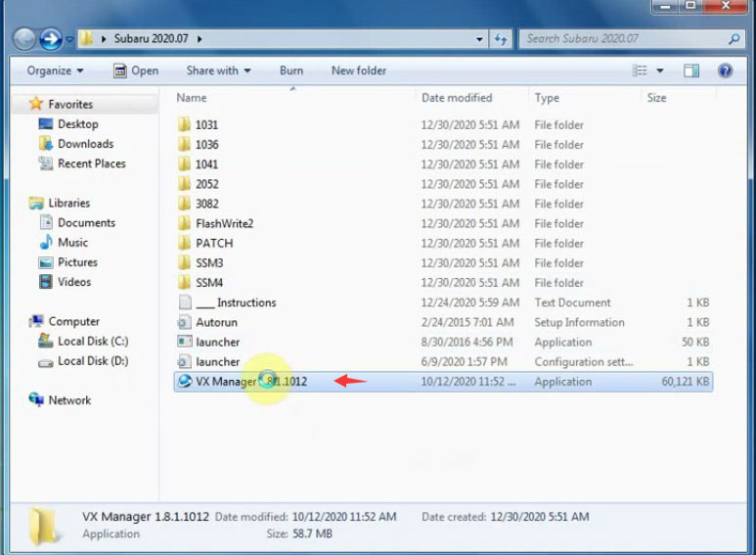
Task: Click the Open toolbar button
Action: (x=136, y=70)
